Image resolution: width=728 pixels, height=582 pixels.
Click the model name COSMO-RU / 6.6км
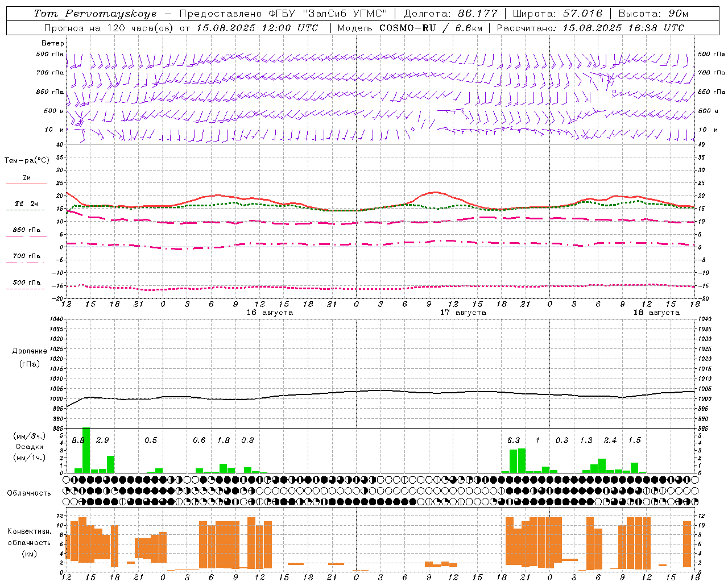point(431,28)
